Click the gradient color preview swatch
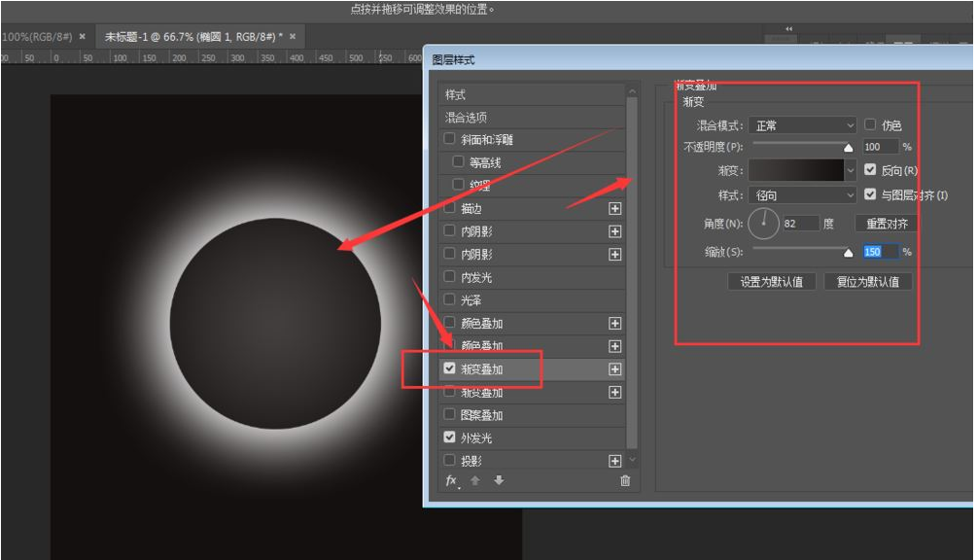Screen dimensions: 977x560 tap(796, 170)
